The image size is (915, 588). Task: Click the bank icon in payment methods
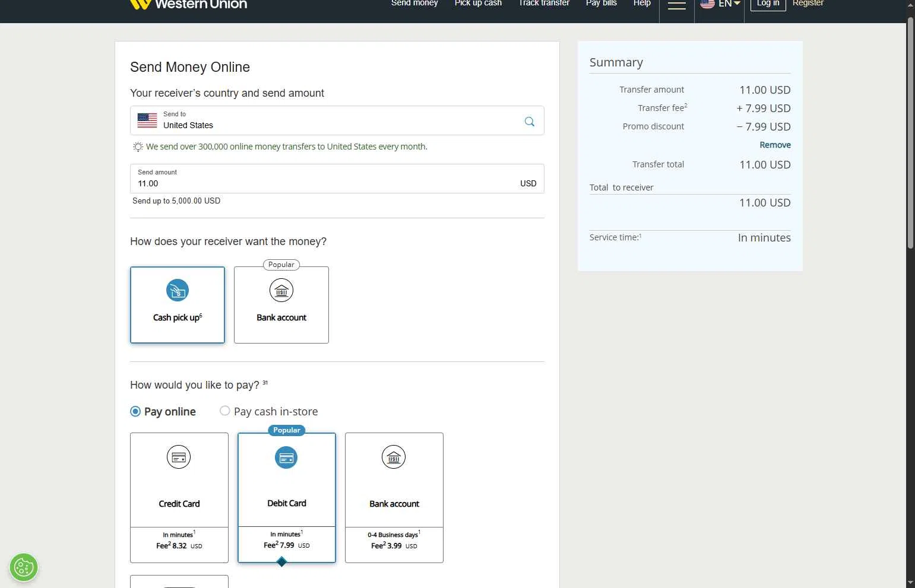pyautogui.click(x=394, y=457)
